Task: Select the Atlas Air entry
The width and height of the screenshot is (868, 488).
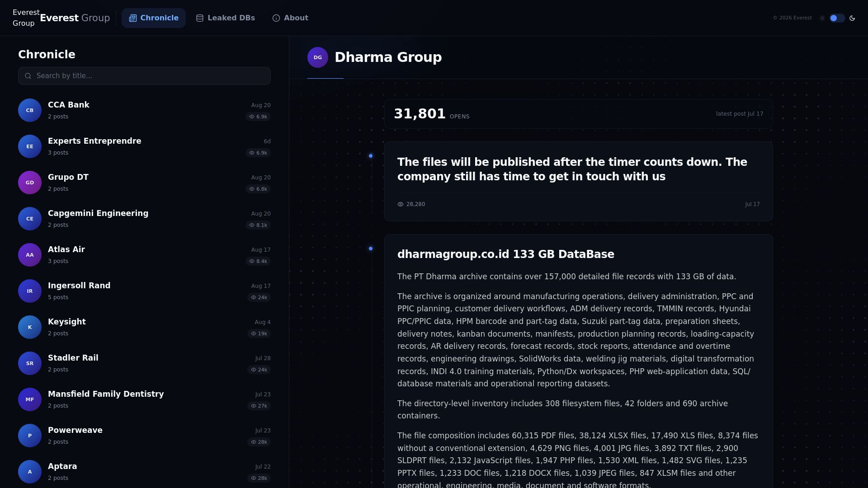Action: click(144, 255)
